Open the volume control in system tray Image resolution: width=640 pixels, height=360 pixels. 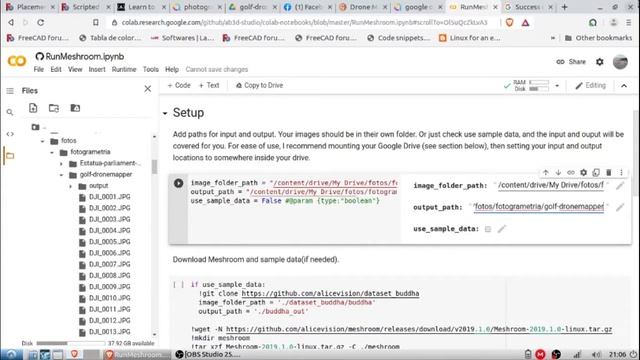(596, 354)
